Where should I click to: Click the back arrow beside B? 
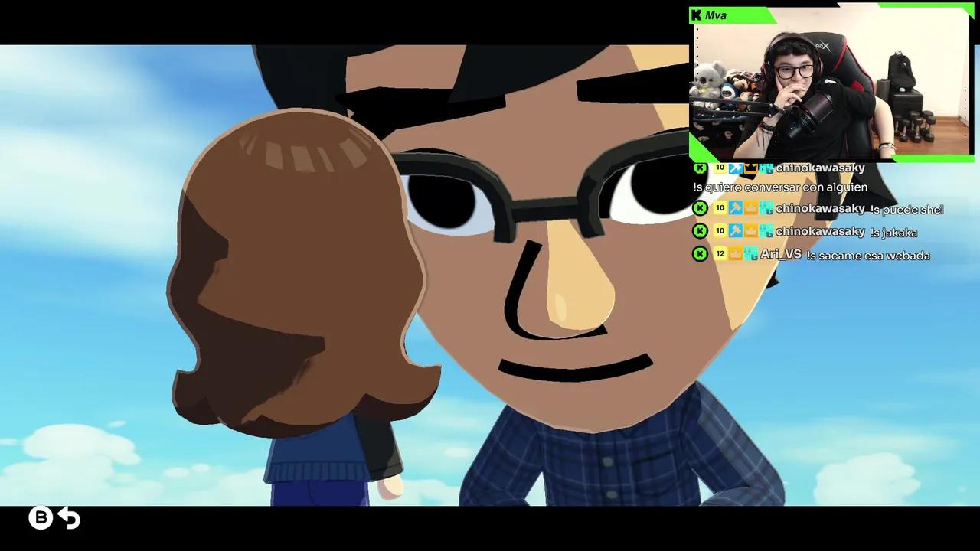coord(69,518)
